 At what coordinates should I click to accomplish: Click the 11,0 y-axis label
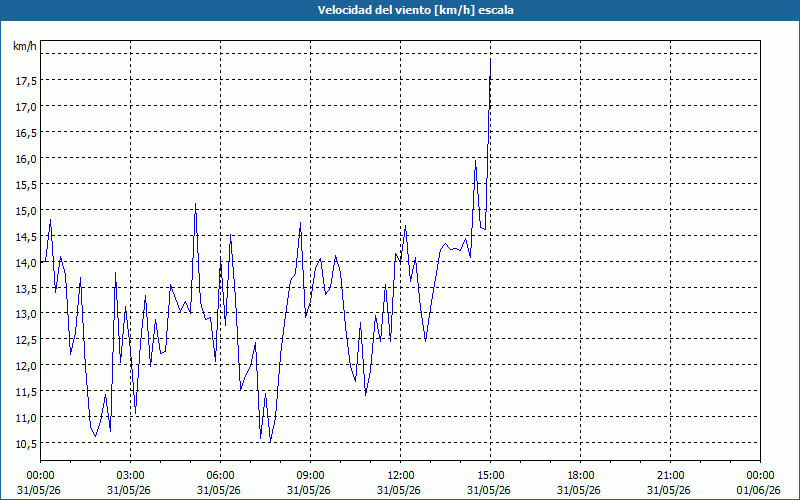27,417
